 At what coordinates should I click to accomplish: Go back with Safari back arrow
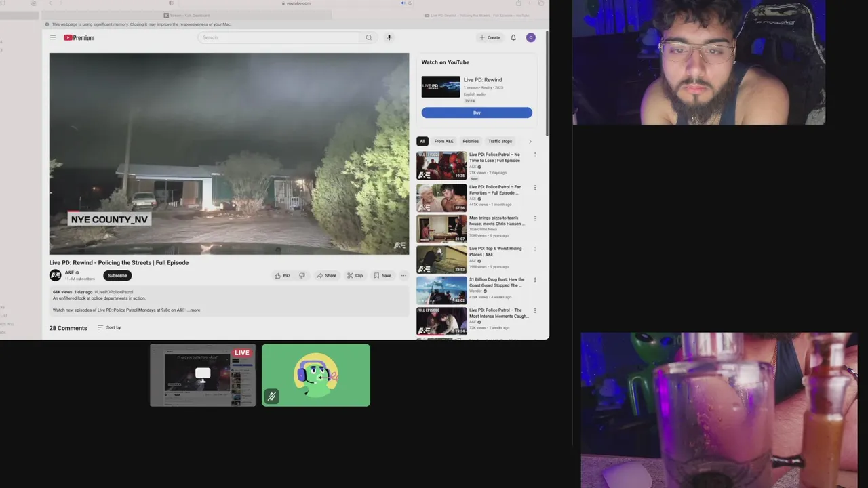tap(50, 3)
